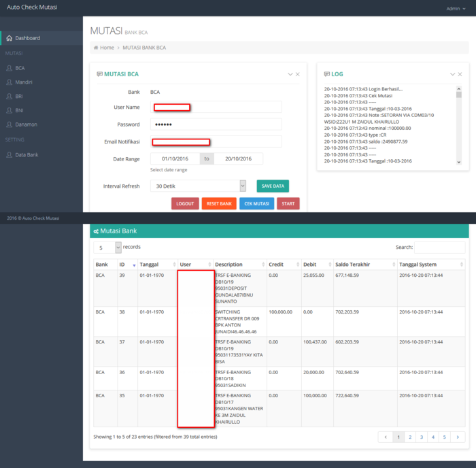Close the LOG panel with the X icon
476x468 pixels.
point(460,74)
